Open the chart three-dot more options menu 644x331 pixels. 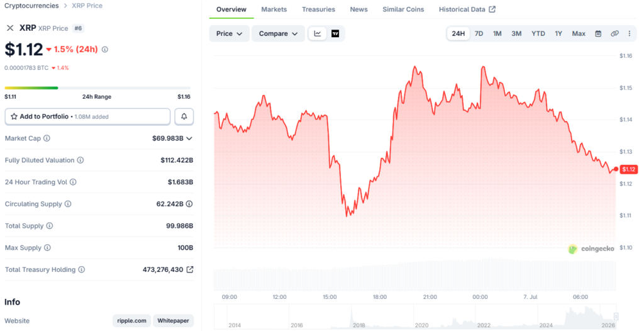coord(629,34)
